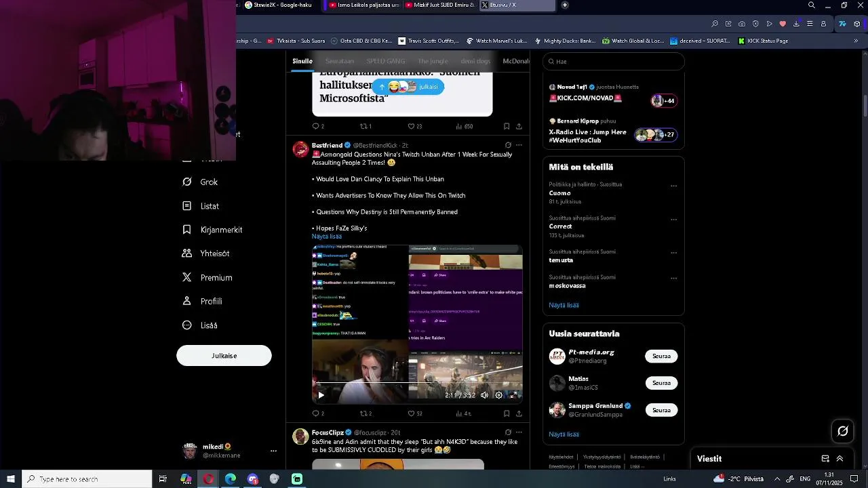
Task: Click the heart icon in browser toolbar
Action: tap(783, 24)
